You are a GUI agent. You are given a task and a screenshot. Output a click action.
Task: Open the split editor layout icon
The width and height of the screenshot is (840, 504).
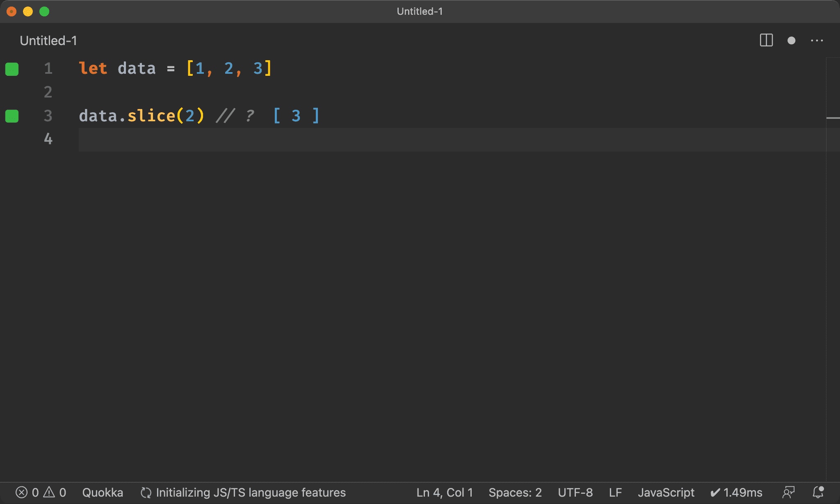tap(766, 41)
